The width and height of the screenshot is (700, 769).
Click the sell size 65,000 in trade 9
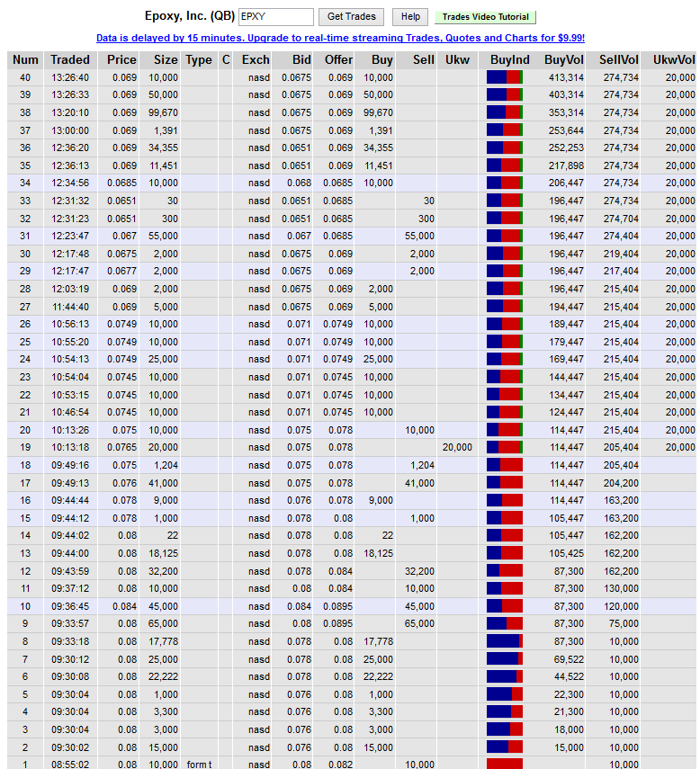pyautogui.click(x=419, y=623)
